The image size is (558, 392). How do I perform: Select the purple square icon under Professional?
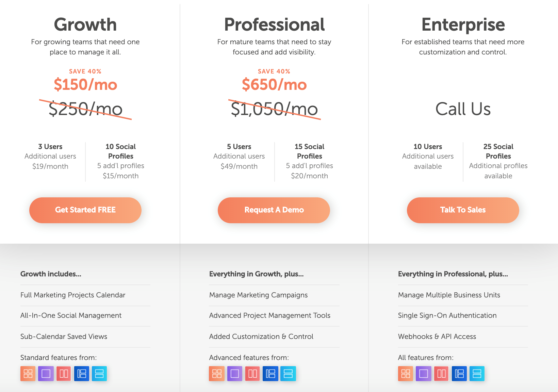[x=234, y=373]
